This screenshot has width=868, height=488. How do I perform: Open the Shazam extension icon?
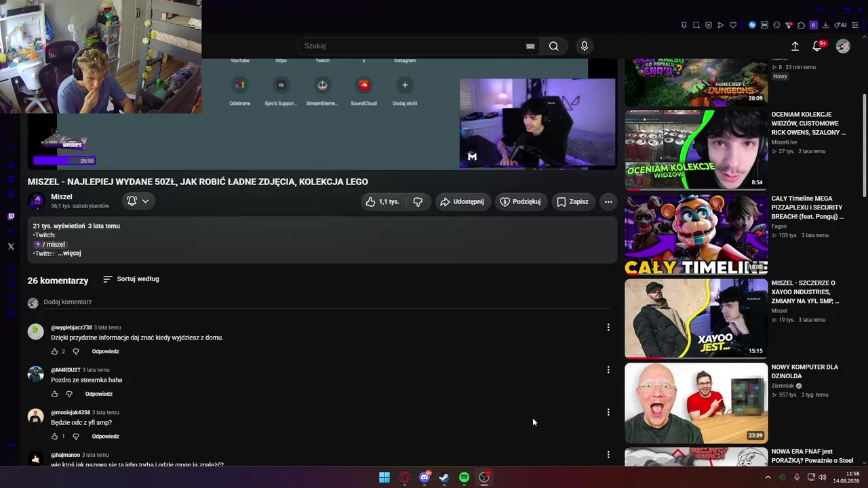[x=752, y=25]
